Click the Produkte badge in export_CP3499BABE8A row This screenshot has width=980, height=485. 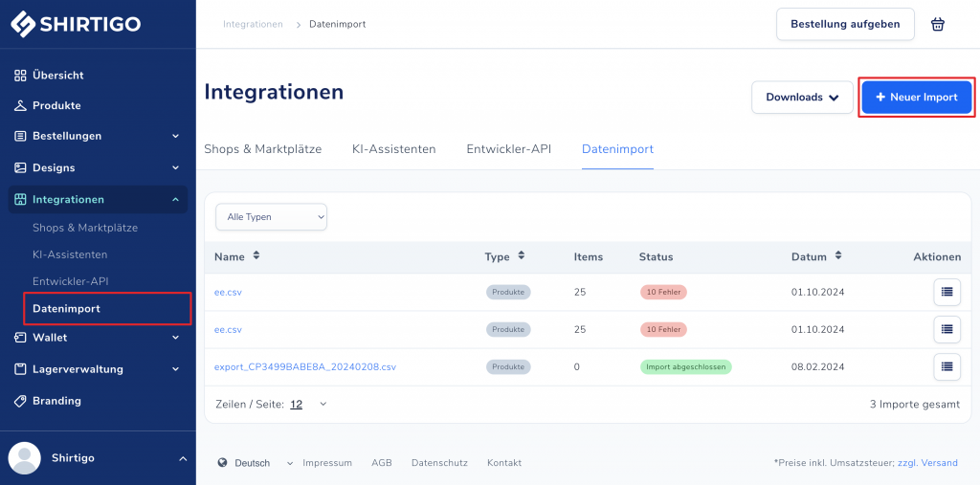508,367
